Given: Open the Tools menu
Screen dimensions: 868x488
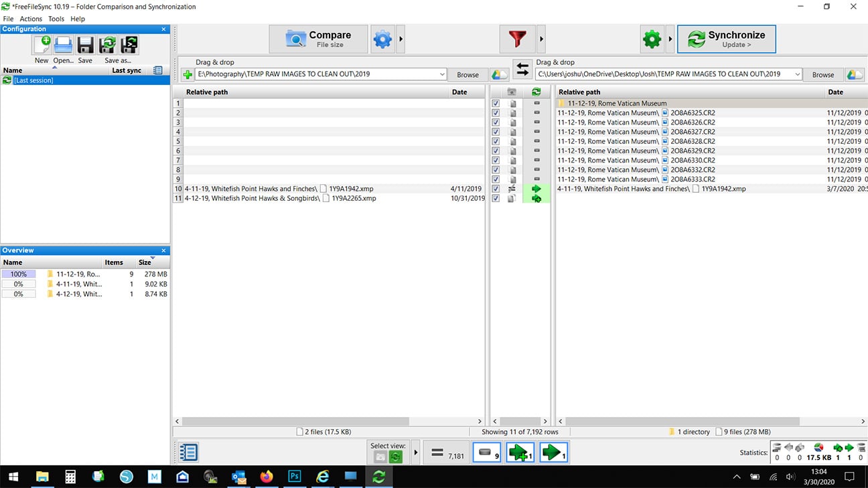Looking at the screenshot, I should (x=56, y=19).
